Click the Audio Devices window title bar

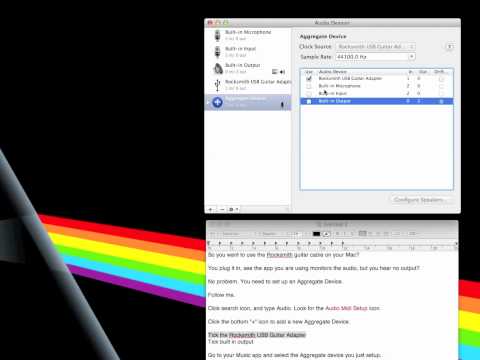332,23
